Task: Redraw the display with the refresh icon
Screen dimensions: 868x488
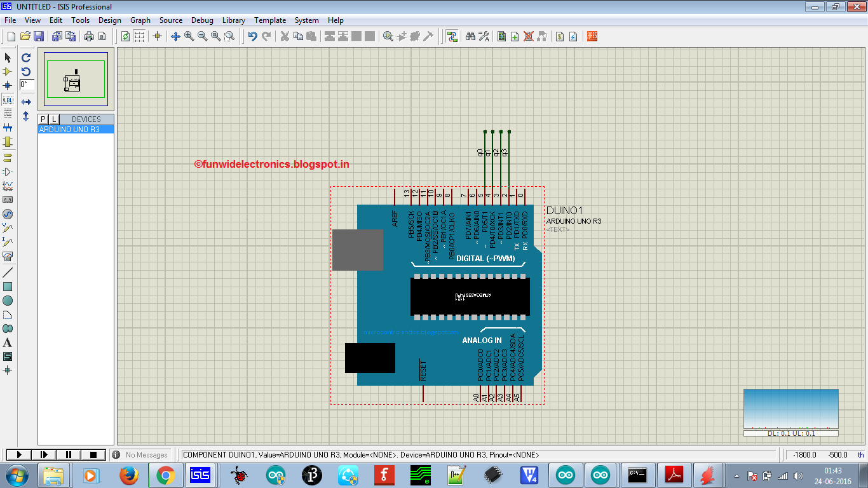Action: [x=125, y=37]
